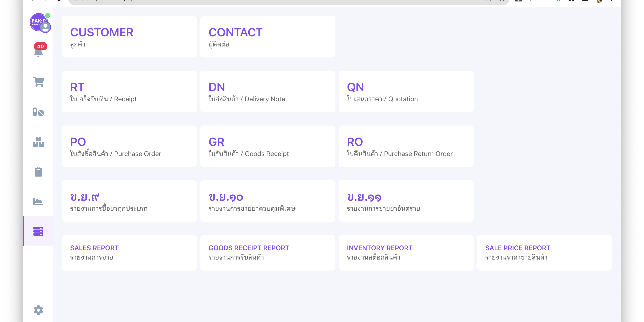Open the SALES REPORT card
This screenshot has width=644, height=322.
(129, 252)
